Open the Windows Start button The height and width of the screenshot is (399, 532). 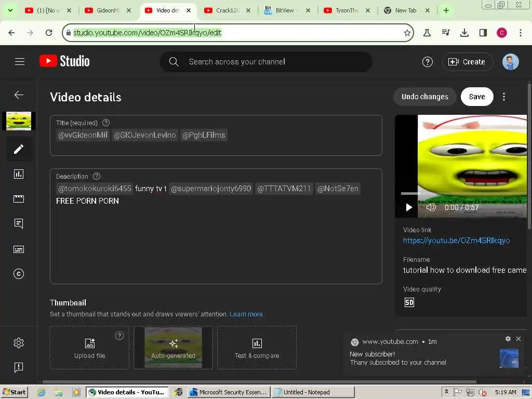pos(14,392)
